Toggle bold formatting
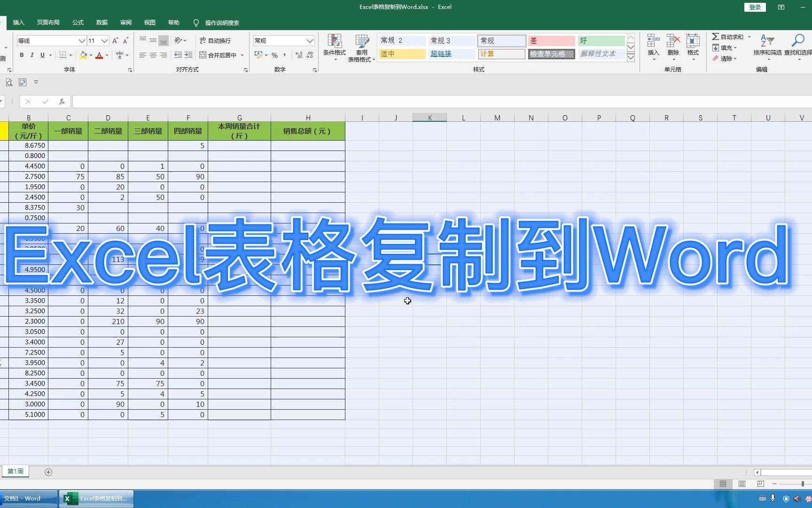This screenshot has width=812, height=508. pyautogui.click(x=22, y=55)
